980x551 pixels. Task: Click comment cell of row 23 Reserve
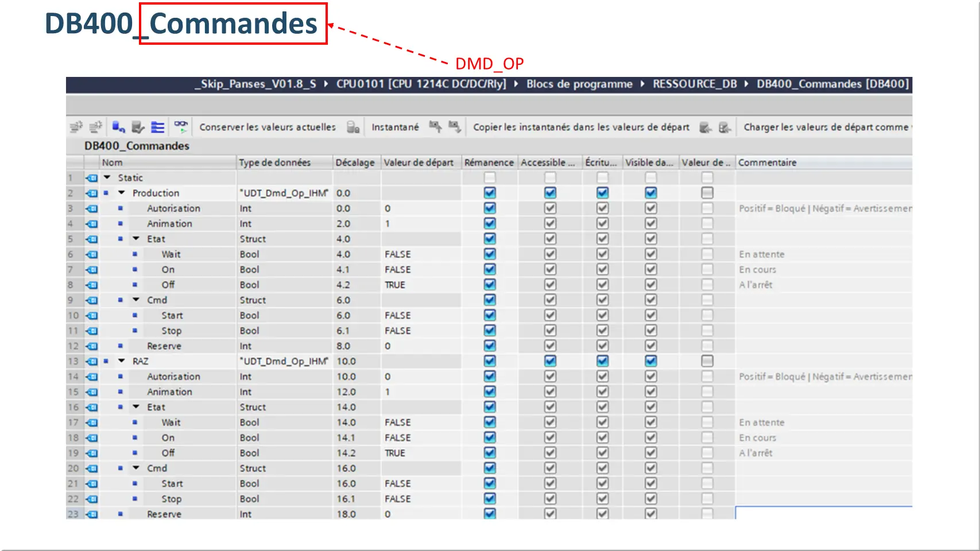point(824,514)
